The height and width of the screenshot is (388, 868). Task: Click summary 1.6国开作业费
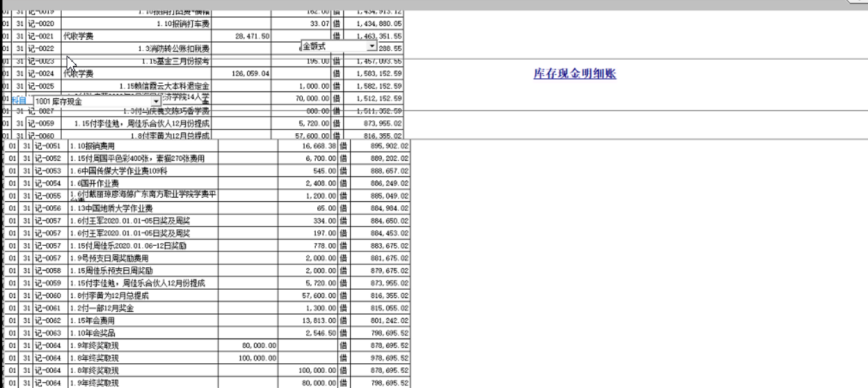point(95,183)
